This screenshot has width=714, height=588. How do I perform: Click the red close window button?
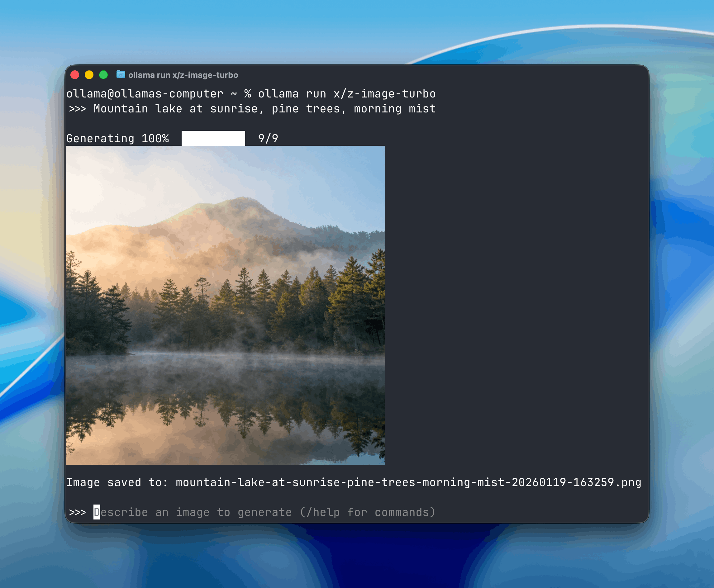tap(75, 75)
